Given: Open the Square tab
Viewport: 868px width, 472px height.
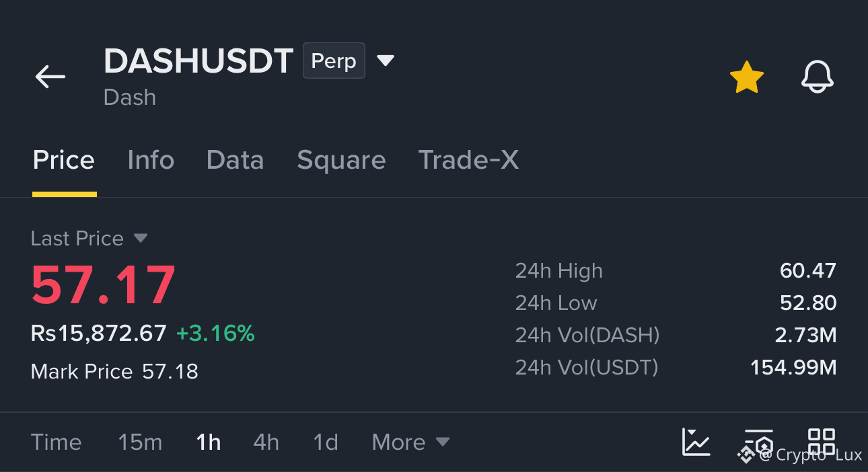Looking at the screenshot, I should pos(341,161).
